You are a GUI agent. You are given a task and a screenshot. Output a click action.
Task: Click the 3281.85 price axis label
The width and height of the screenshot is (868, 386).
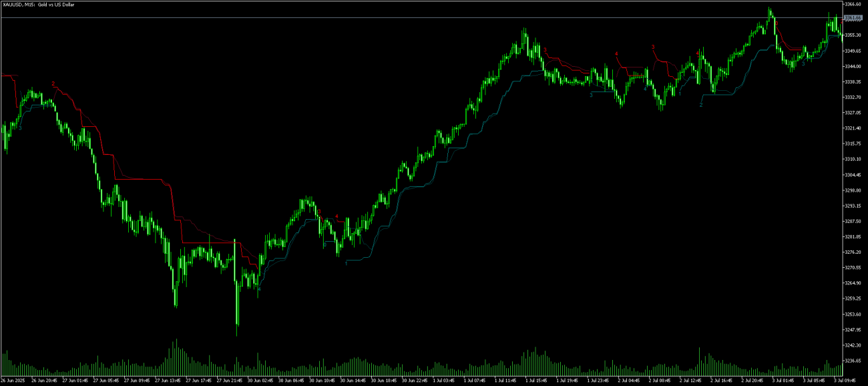(854, 236)
